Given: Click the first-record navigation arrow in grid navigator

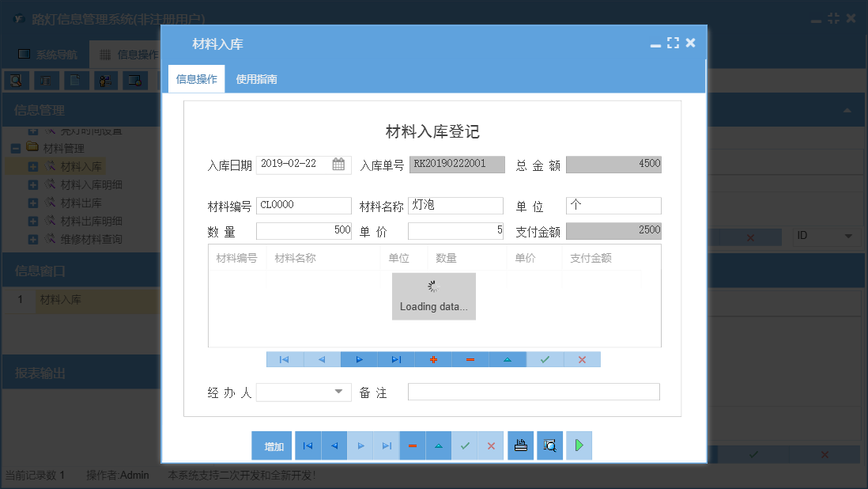Looking at the screenshot, I should (x=284, y=359).
